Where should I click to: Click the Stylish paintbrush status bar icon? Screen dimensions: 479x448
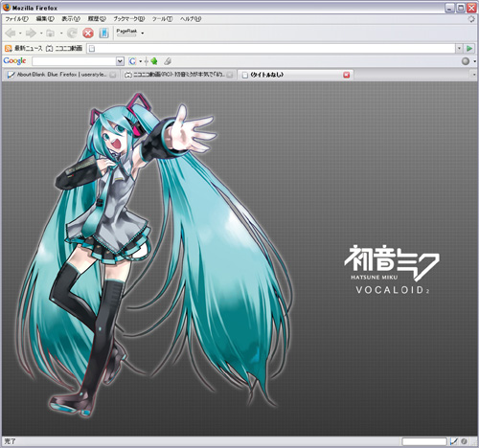pyautogui.click(x=453, y=441)
